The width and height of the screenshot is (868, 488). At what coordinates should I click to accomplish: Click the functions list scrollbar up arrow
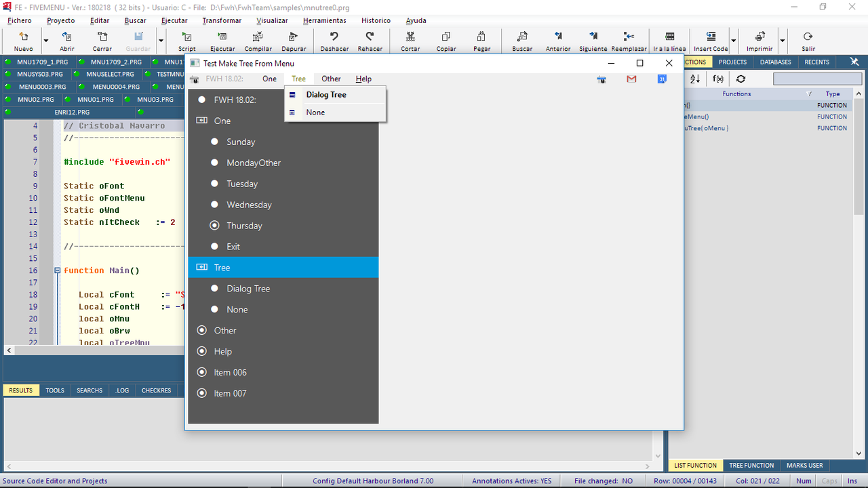pos(859,94)
